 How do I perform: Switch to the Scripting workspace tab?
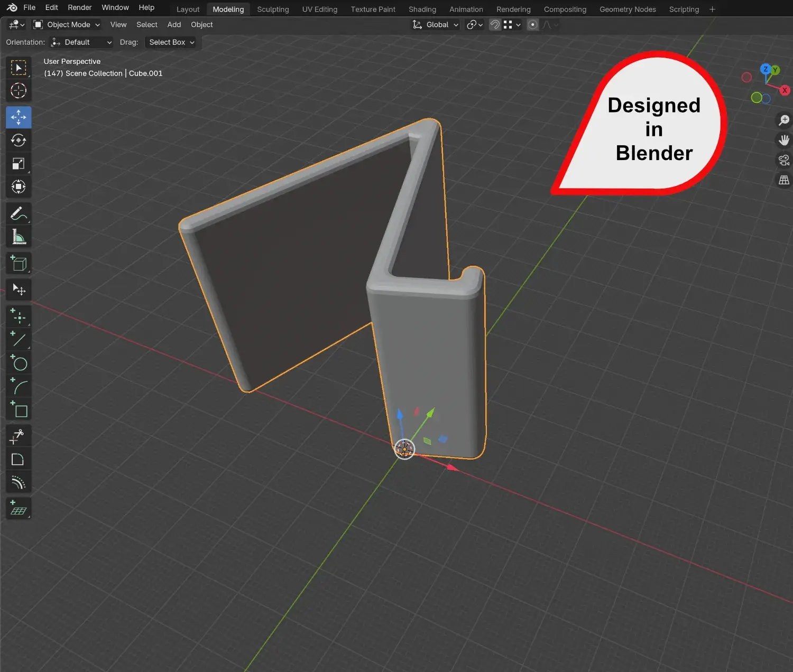pos(684,10)
